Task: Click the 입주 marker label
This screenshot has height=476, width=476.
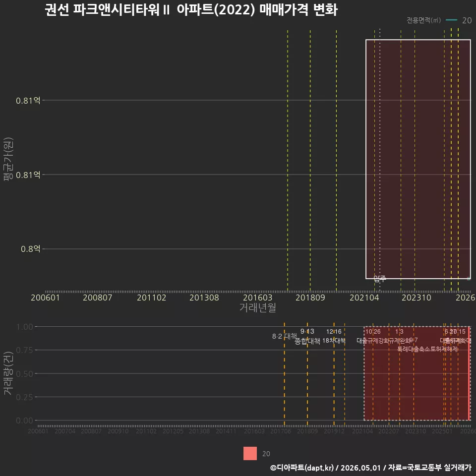Action: coord(379,278)
